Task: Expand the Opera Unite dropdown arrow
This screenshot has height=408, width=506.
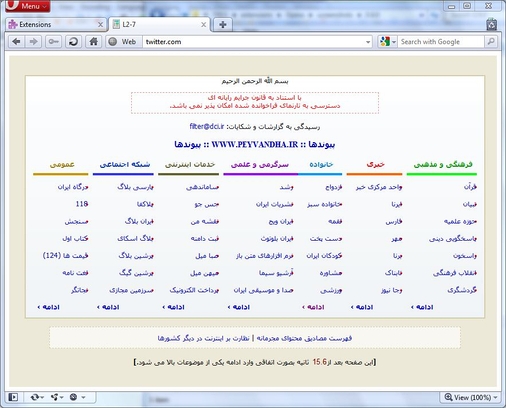Action: pyautogui.click(x=62, y=397)
